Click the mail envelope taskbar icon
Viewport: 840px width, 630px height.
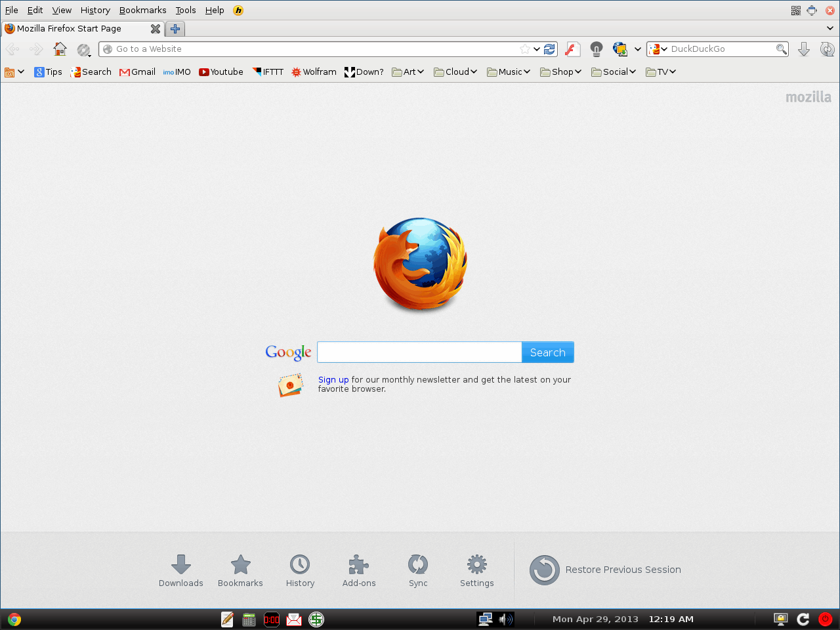click(294, 619)
